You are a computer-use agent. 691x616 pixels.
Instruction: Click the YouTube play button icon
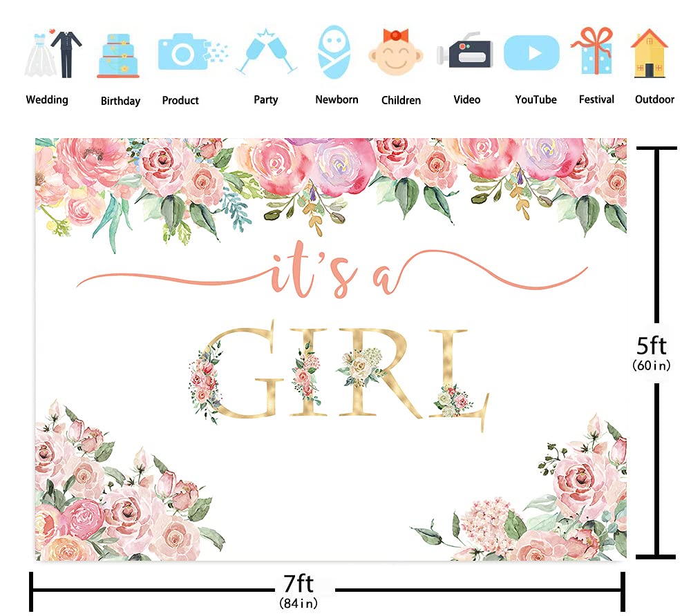click(531, 53)
